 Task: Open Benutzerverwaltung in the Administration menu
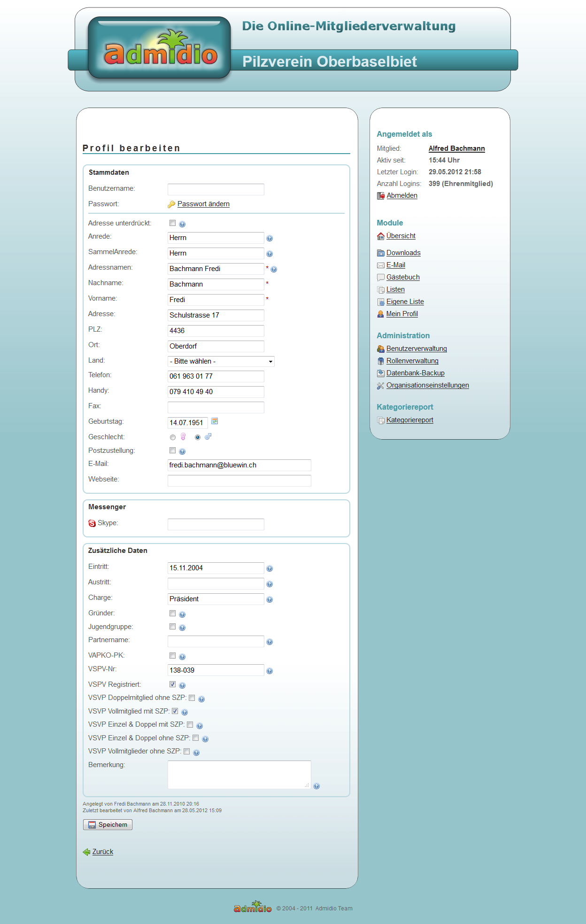(416, 349)
